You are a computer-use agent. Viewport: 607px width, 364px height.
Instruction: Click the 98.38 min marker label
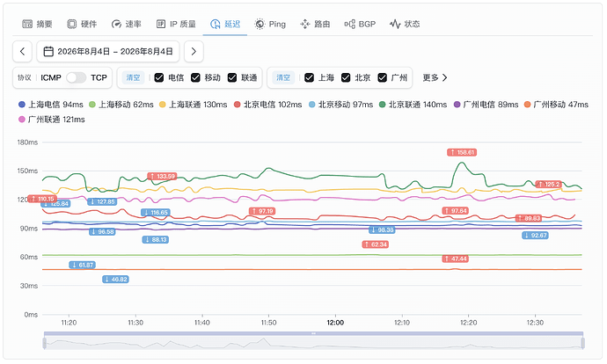click(382, 229)
